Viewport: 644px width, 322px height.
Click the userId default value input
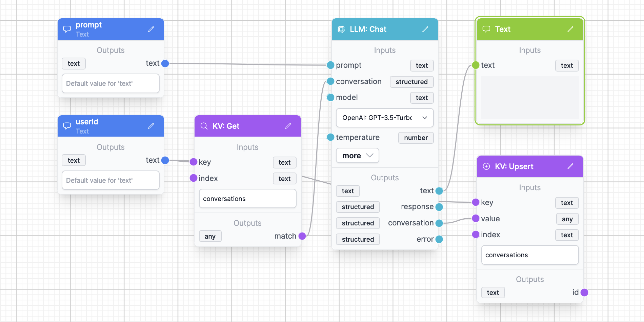tap(110, 180)
